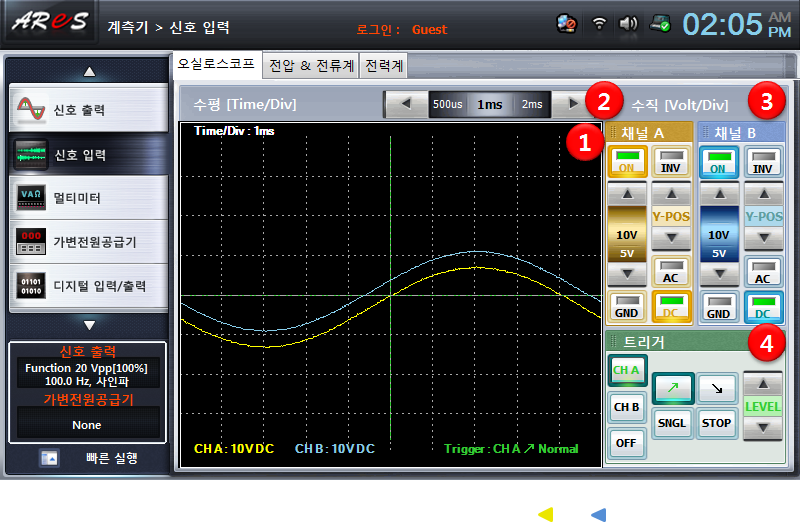This screenshot has height=522, width=800.
Task: Set Channel B coupling to AC
Action: [x=763, y=272]
